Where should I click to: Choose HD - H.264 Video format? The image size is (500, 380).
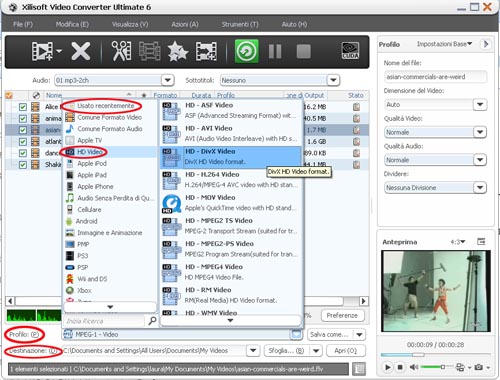click(x=231, y=180)
